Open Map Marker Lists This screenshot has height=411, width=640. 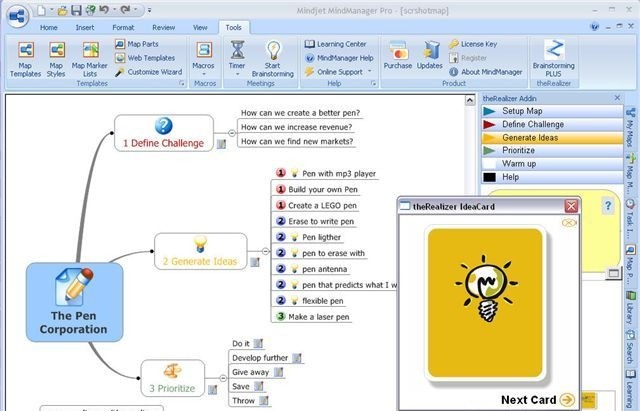(x=90, y=59)
